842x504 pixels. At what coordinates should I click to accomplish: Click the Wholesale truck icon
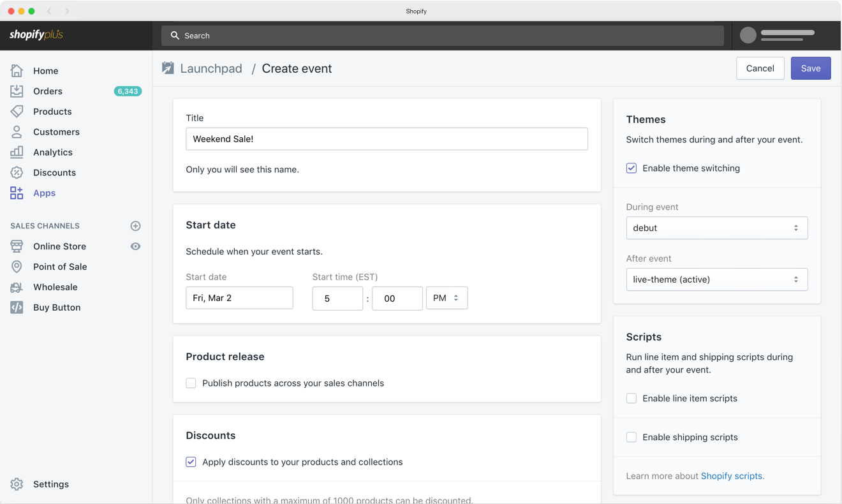[17, 287]
